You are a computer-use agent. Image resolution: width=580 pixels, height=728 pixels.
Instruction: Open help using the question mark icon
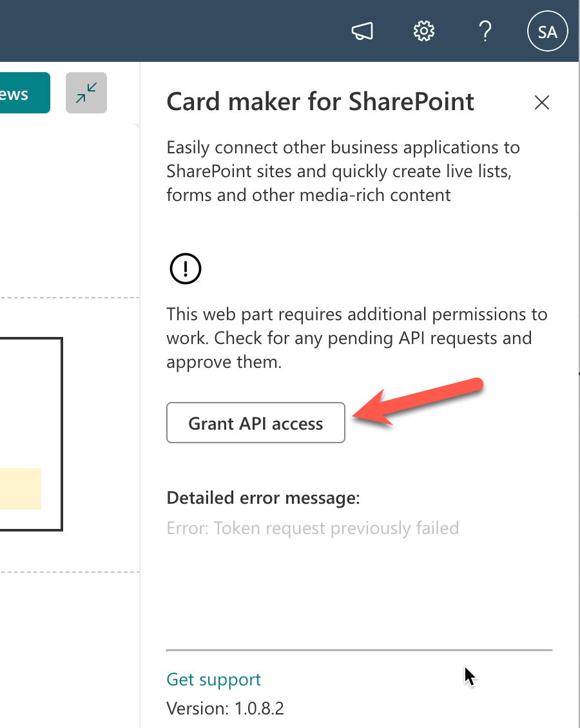(x=485, y=30)
